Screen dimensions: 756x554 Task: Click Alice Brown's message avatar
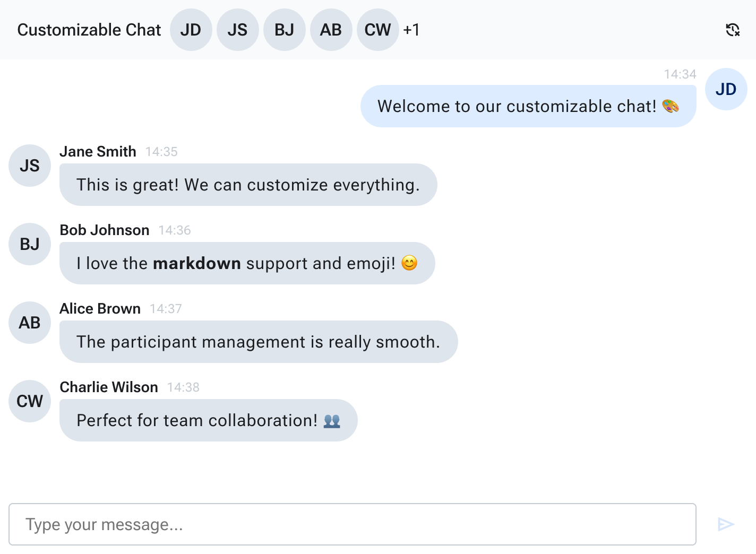coord(30,323)
